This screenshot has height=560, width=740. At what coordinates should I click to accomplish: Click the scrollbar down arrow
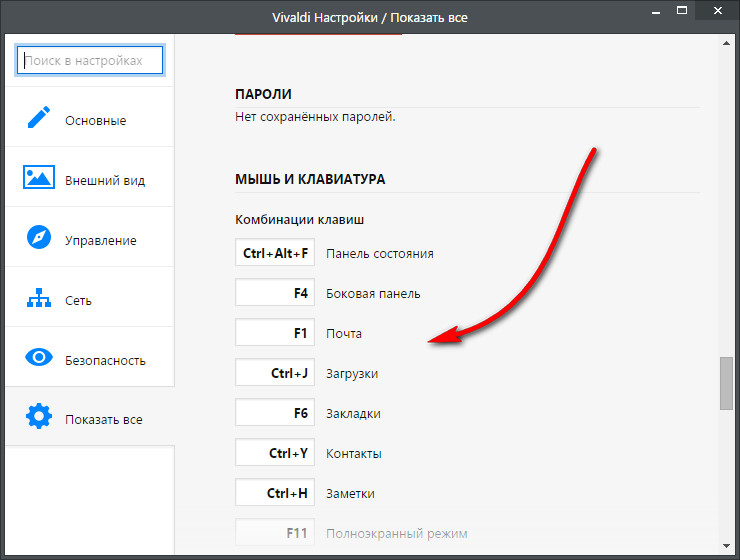726,546
